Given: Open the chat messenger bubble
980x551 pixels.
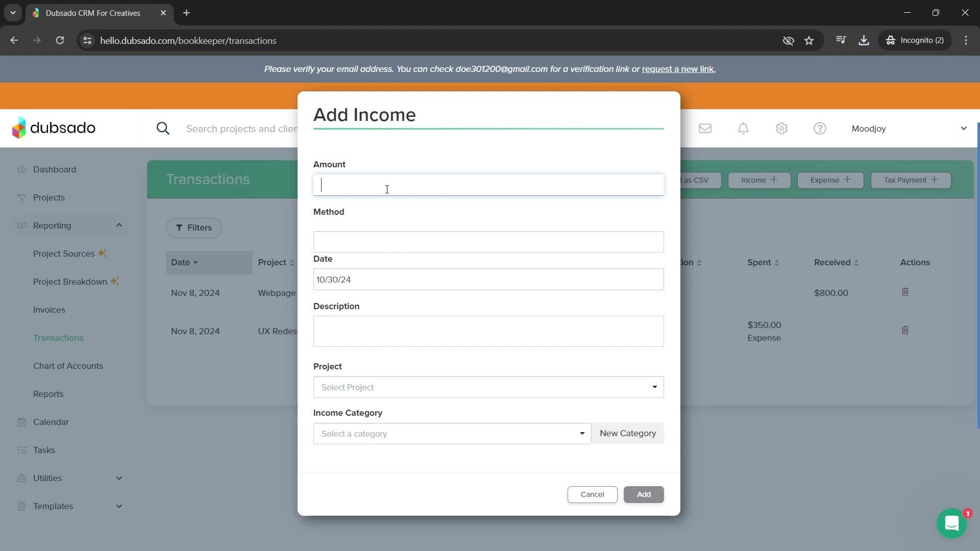Looking at the screenshot, I should point(951,523).
